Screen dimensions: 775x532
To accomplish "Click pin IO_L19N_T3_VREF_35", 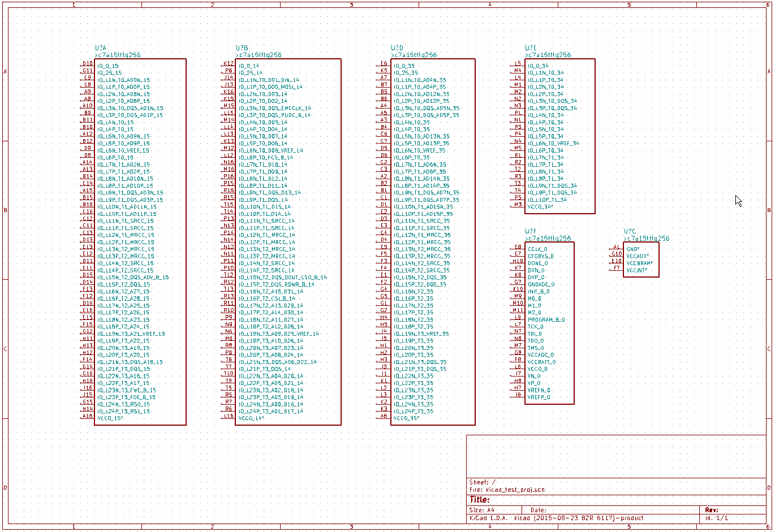I will [x=421, y=334].
